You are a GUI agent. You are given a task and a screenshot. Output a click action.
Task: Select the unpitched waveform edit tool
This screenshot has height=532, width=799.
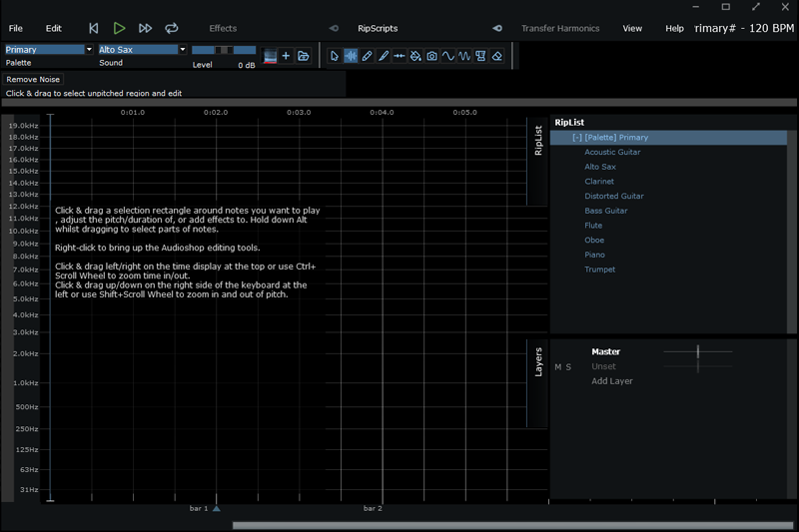coord(351,56)
